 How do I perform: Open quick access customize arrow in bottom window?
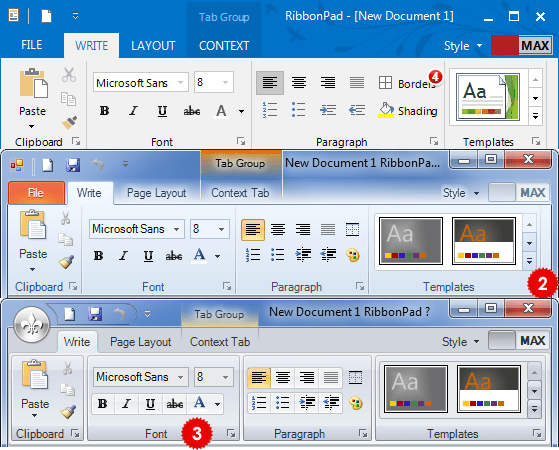[147, 314]
